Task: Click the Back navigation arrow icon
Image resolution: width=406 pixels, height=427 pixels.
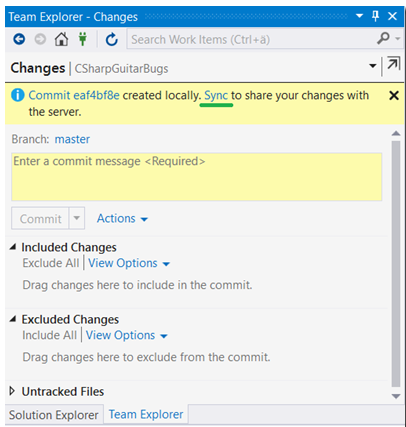Action: click(19, 39)
